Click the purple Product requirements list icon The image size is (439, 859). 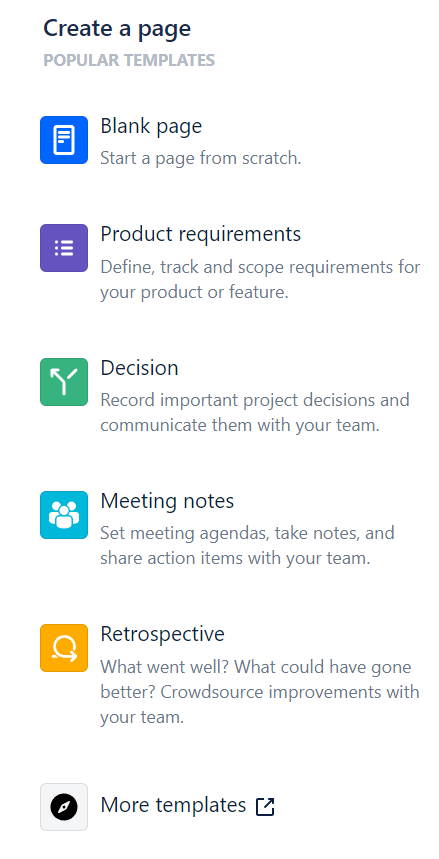64,248
